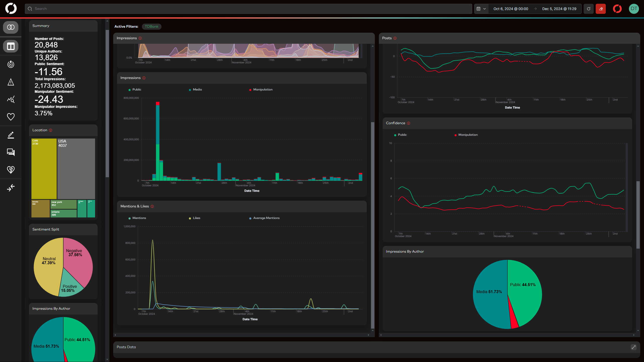Open the chart search analytics icon
Screen dimensions: 644x362
pyautogui.click(x=11, y=100)
